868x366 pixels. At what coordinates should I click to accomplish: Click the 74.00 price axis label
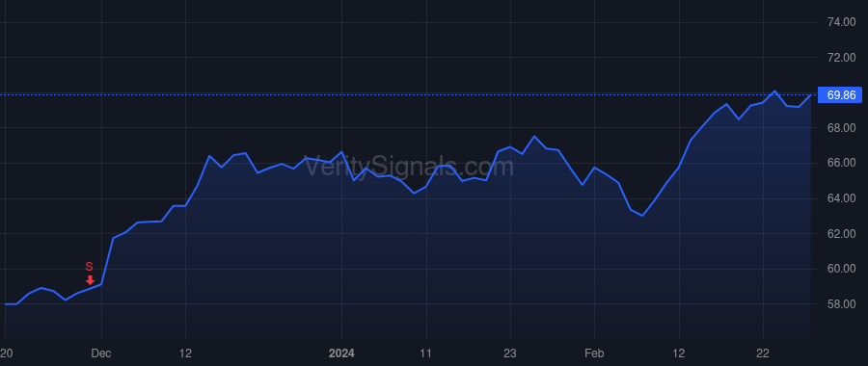tap(841, 22)
